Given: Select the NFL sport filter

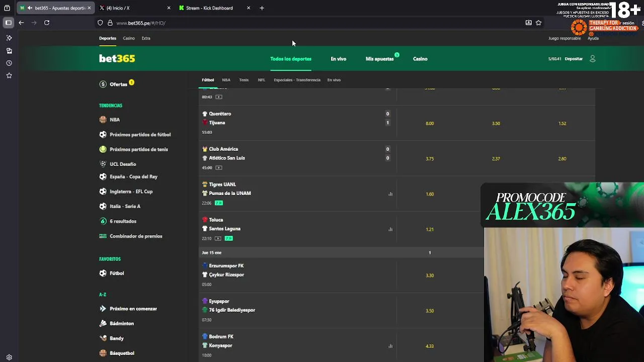Looking at the screenshot, I should point(262,80).
